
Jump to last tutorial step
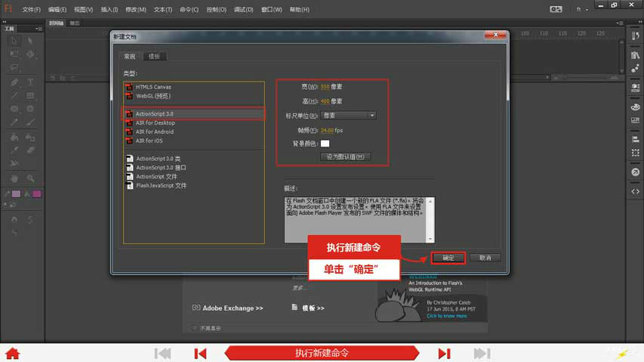pyautogui.click(x=482, y=354)
